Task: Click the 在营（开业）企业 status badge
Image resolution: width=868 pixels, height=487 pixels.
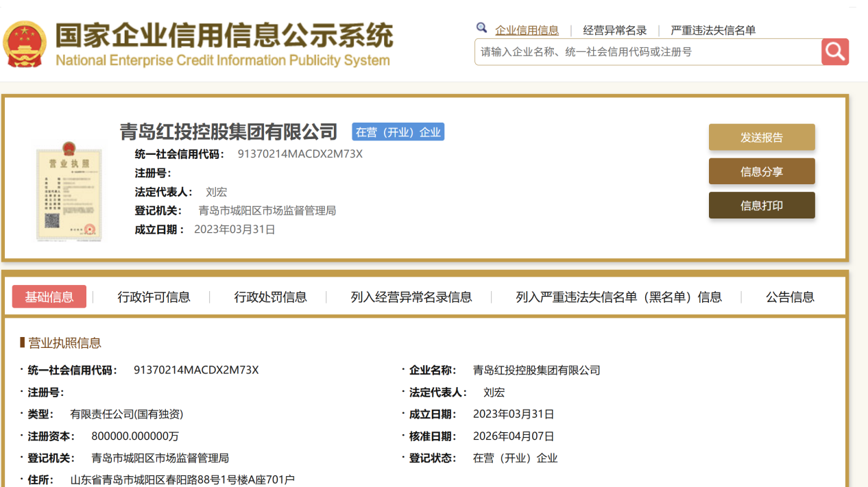Action: tap(398, 132)
